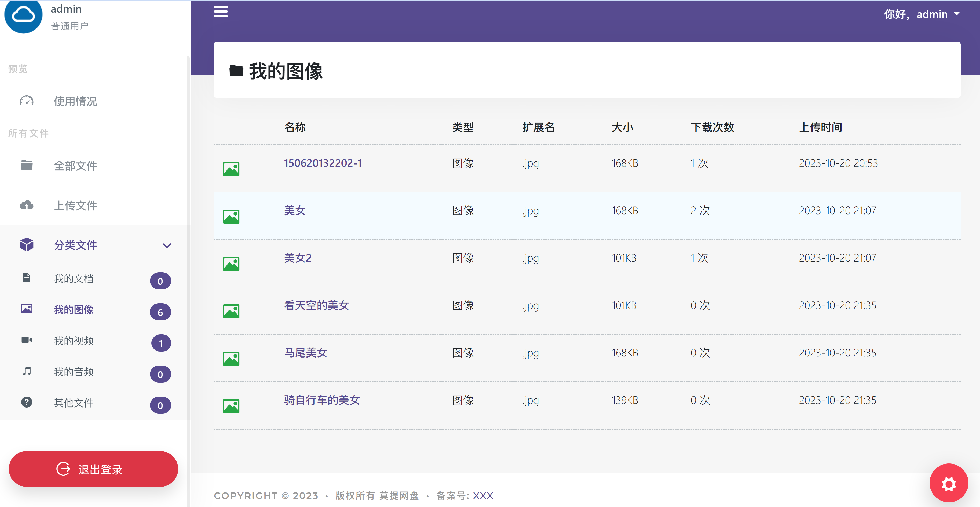
Task: Click the folder icon beside 我的图像 heading
Action: click(x=236, y=71)
